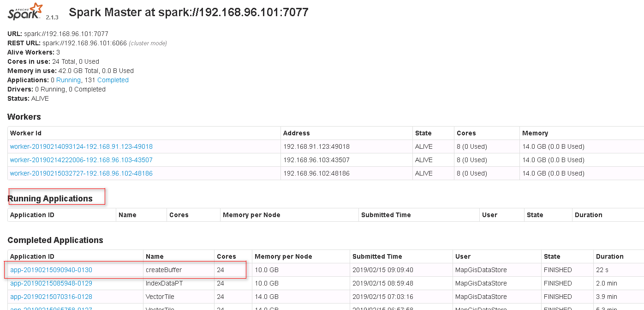Screen dimensions: 644x310
Task: Click Completed Applications Application ID header
Action: [32, 256]
